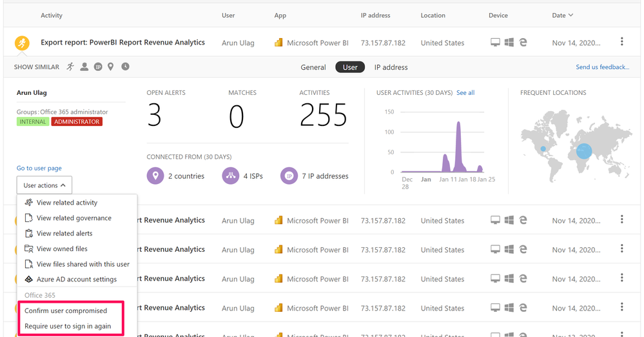This screenshot has height=337, width=644.
Task: Click large blue bubble on Africa map
Action: [x=584, y=151]
